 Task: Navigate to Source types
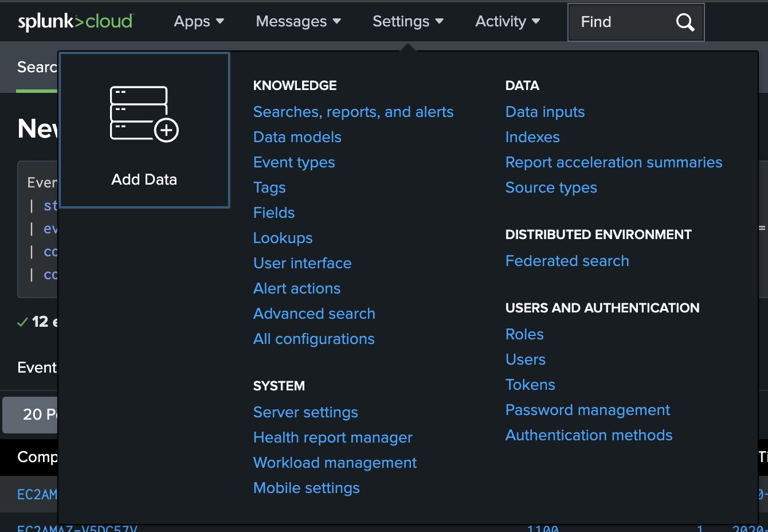(551, 187)
